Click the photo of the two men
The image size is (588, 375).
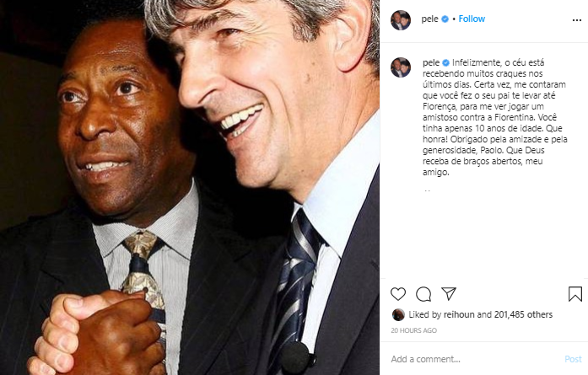190,187
